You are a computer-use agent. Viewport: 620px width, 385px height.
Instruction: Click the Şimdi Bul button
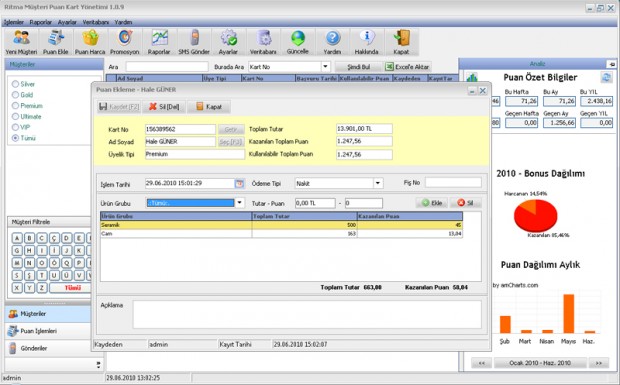[x=359, y=67]
